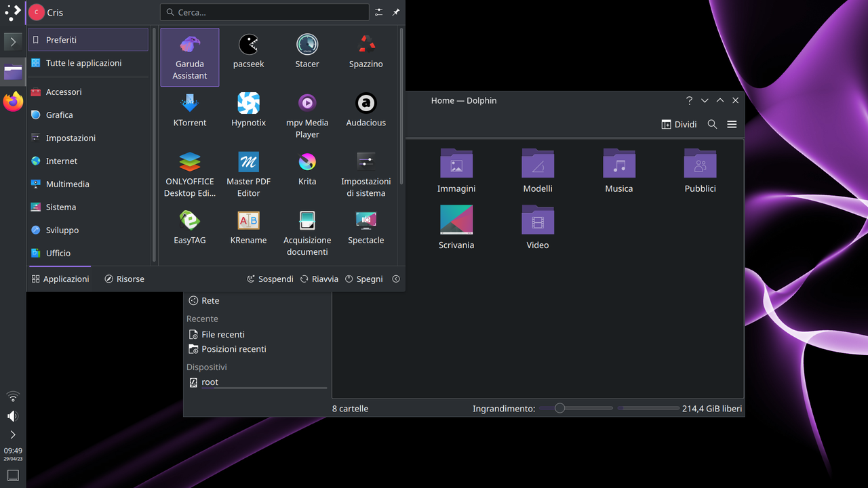Viewport: 868px width, 488px height.
Task: Launch Spectacle screenshot tool
Action: [366, 228]
